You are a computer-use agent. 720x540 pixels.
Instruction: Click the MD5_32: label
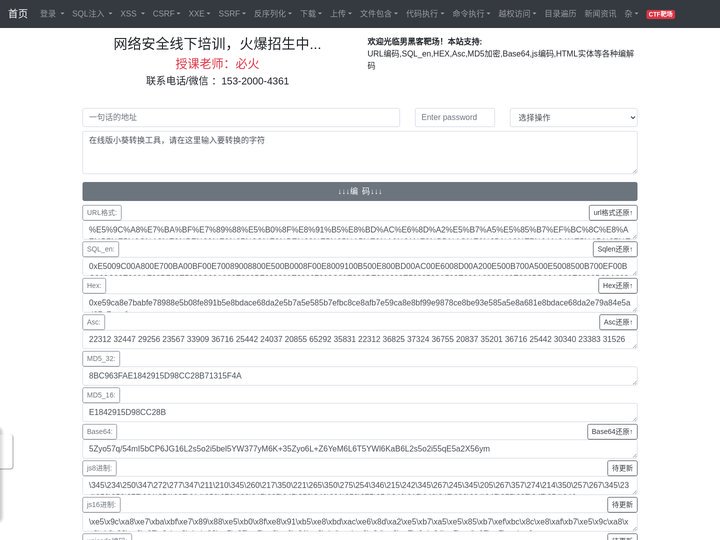tap(101, 359)
